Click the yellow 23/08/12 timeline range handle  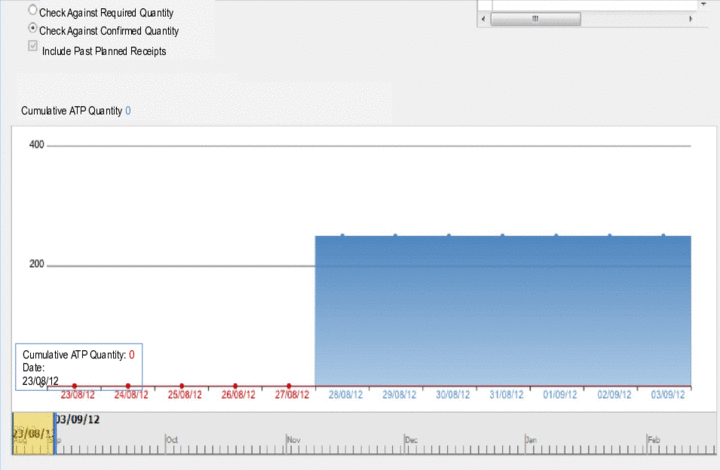pyautogui.click(x=32, y=433)
